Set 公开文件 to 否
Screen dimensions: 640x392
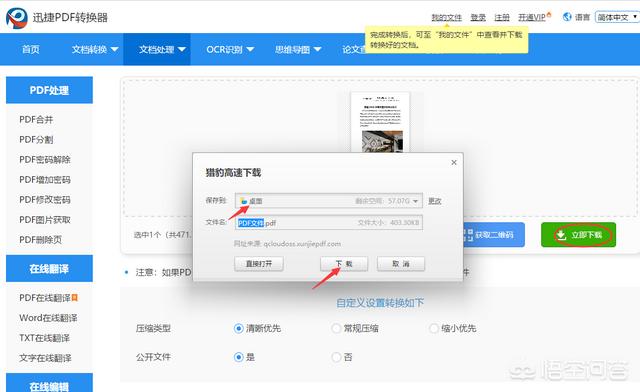[336, 357]
